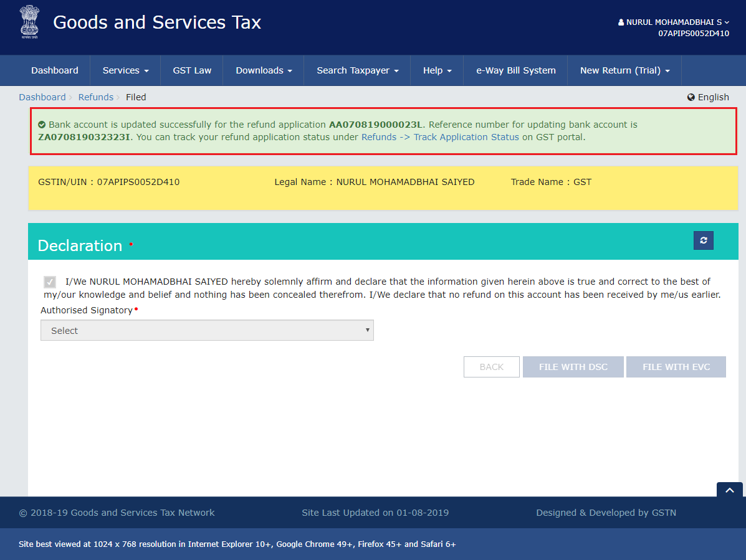Image resolution: width=746 pixels, height=560 pixels.
Task: Click the globe icon beside English
Action: coord(691,97)
